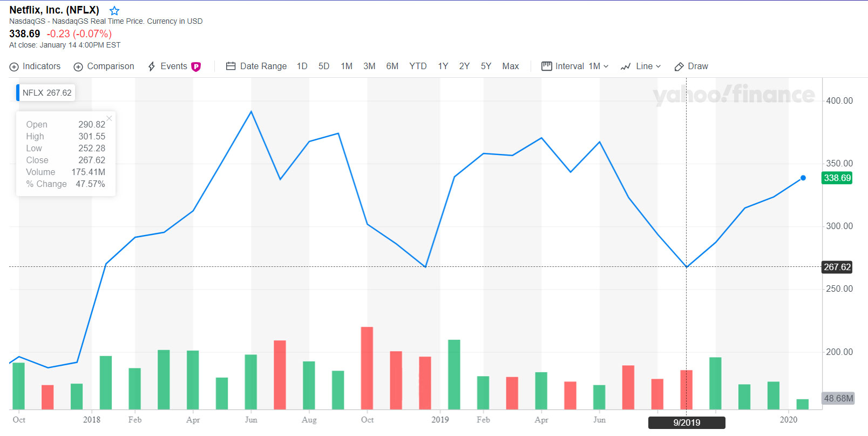Click the tall red October 2018 volume bar
Viewport: 868px width, 436px height.
coord(367,367)
